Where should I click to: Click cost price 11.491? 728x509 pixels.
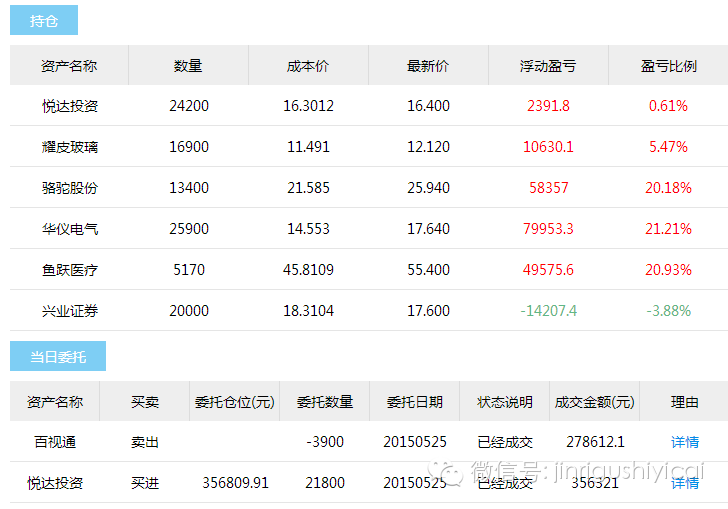click(308, 147)
